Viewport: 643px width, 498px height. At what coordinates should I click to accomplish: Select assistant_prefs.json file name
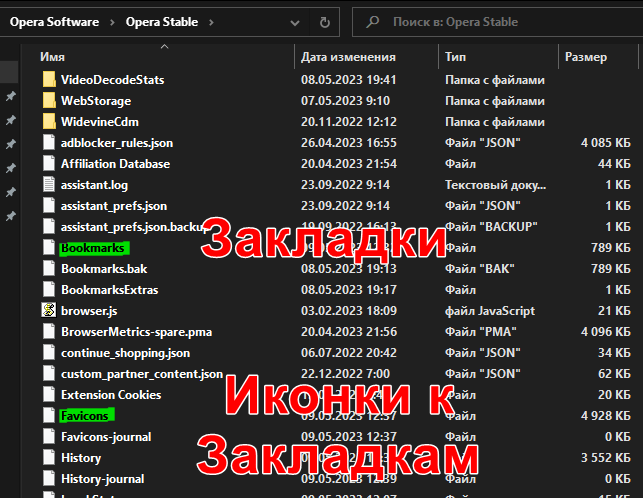coord(114,206)
